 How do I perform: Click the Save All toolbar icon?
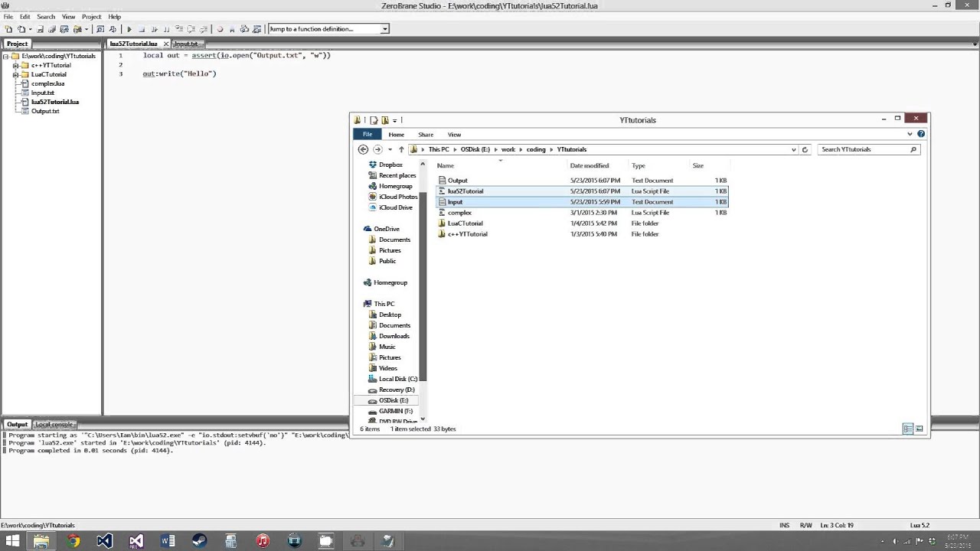[52, 29]
